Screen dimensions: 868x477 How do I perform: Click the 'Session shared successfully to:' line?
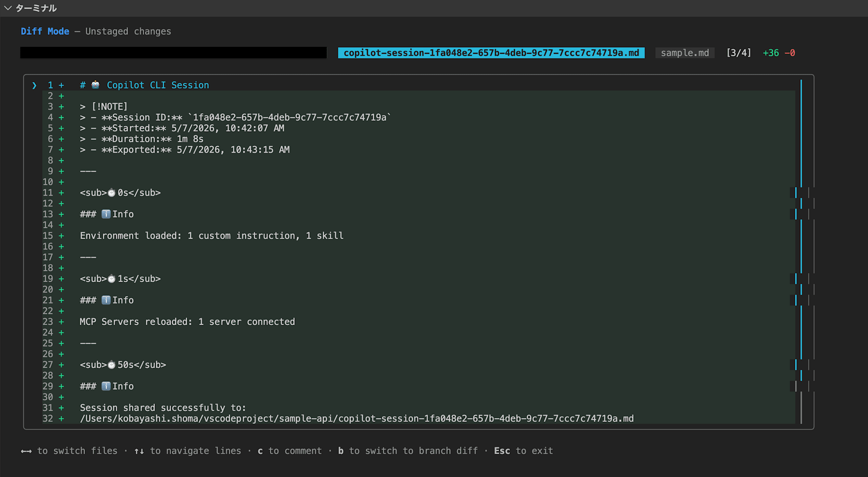(163, 408)
